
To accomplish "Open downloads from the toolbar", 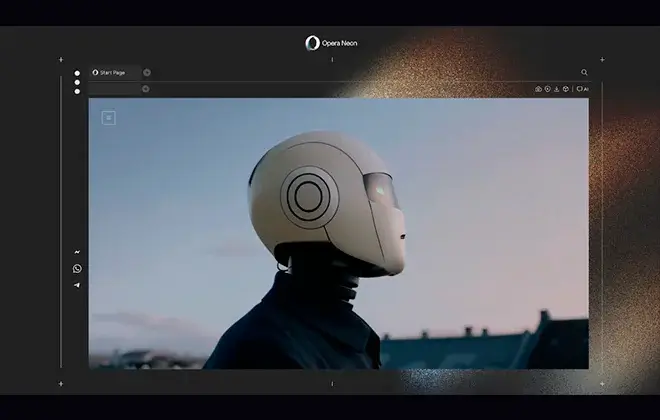I will click(556, 89).
